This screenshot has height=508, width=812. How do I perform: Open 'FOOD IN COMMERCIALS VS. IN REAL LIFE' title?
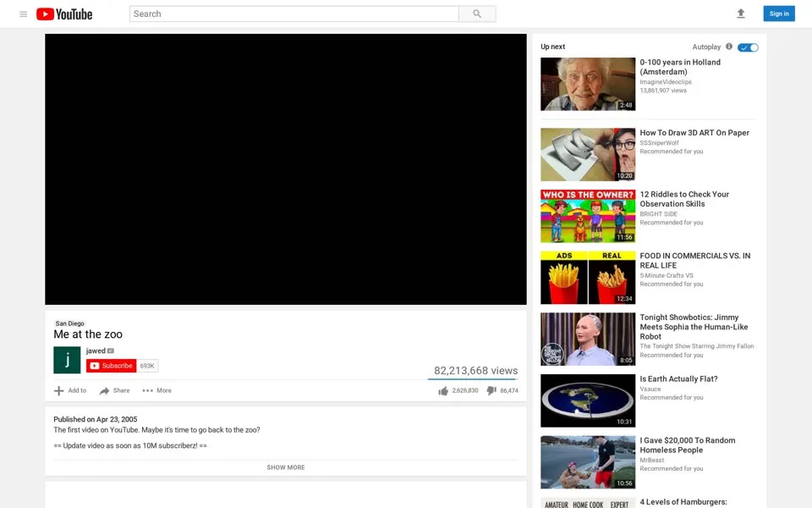pos(695,261)
